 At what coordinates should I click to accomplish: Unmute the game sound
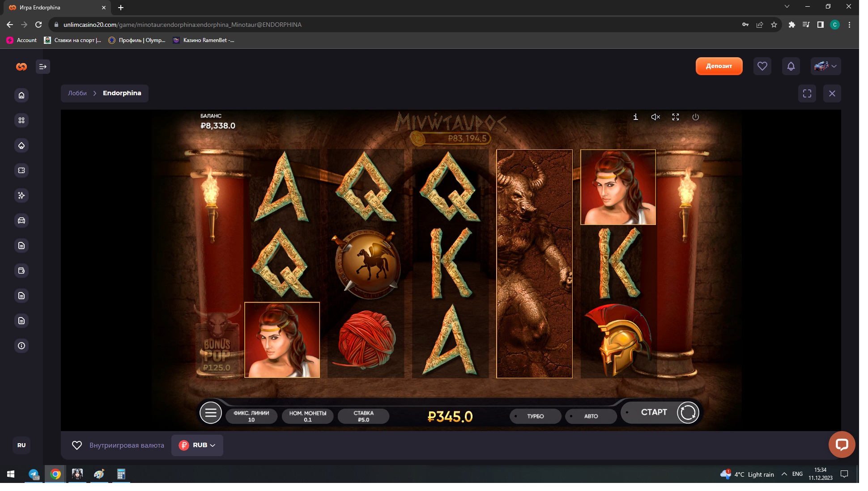pos(655,117)
